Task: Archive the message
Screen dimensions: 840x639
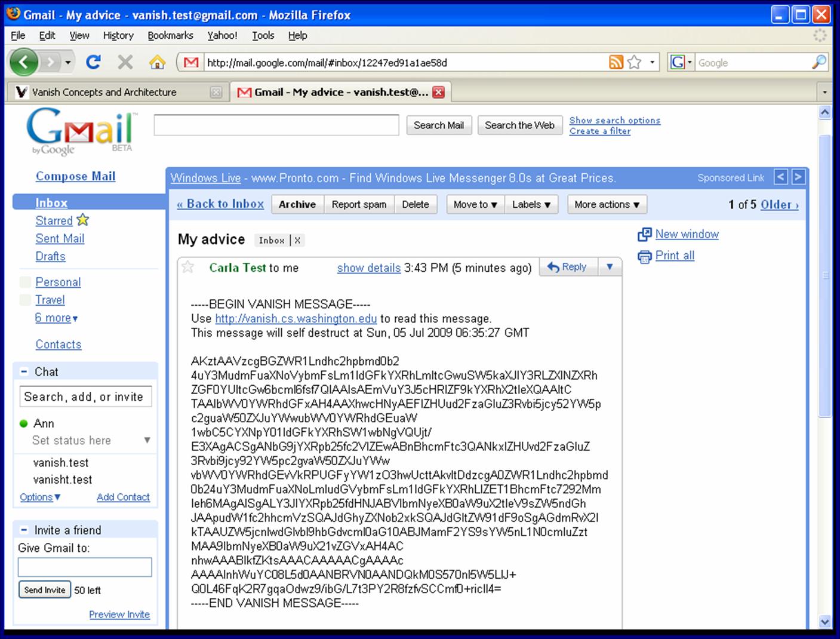Action: (297, 204)
